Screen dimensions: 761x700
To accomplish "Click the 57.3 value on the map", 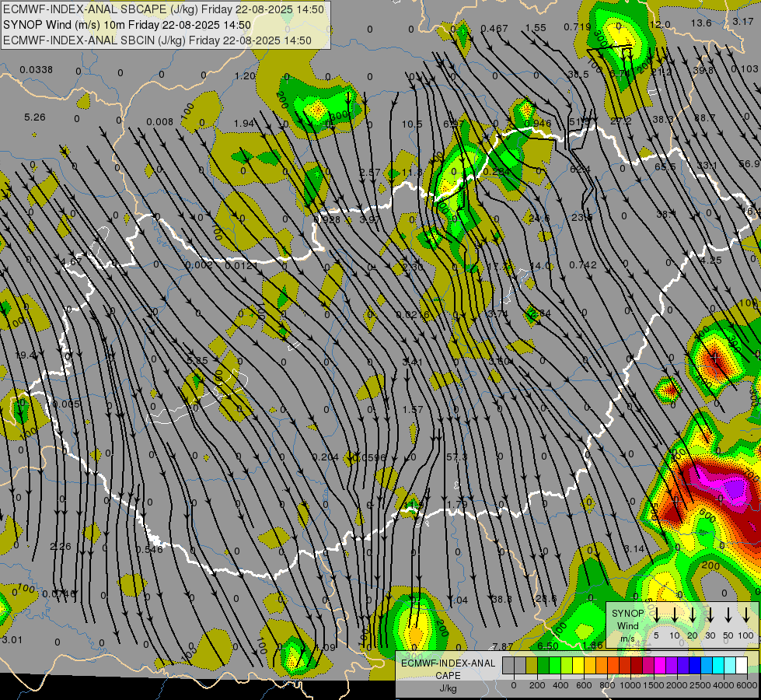I will pyautogui.click(x=457, y=457).
